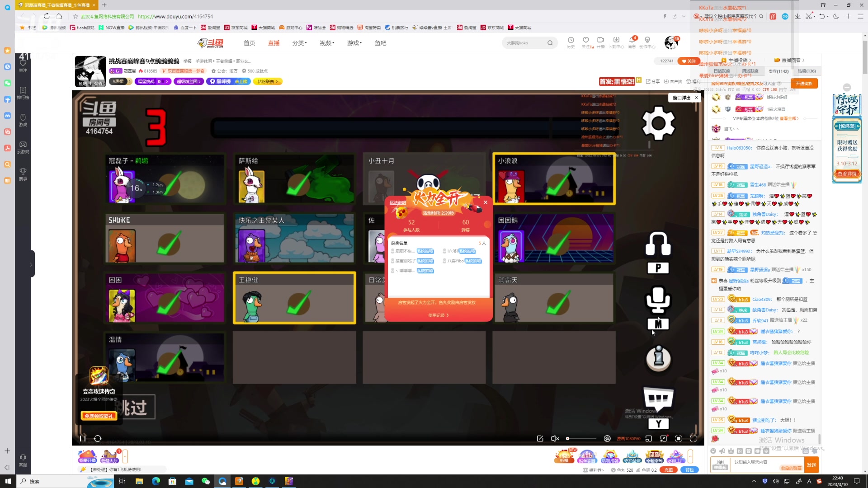Open 直播回看 replay link
This screenshot has width=868, height=488.
point(789,60)
